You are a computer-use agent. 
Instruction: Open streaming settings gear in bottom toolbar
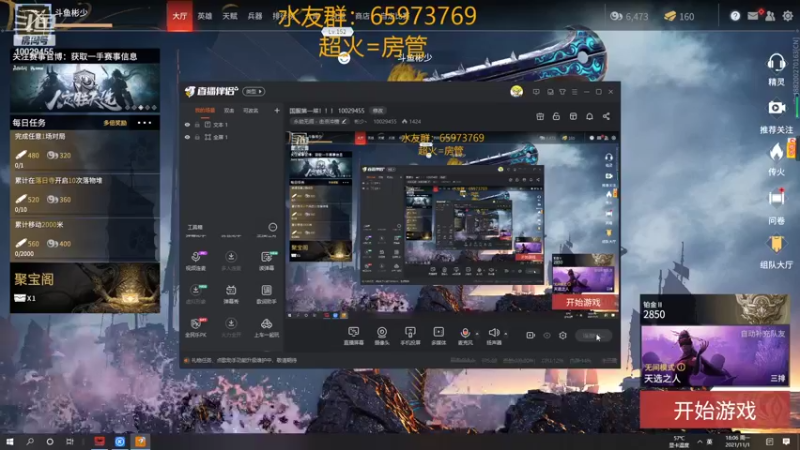tap(563, 335)
